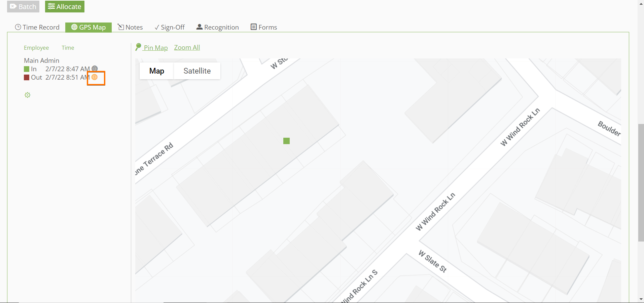Select the Main Admin employee name
The width and height of the screenshot is (644, 303).
click(42, 60)
